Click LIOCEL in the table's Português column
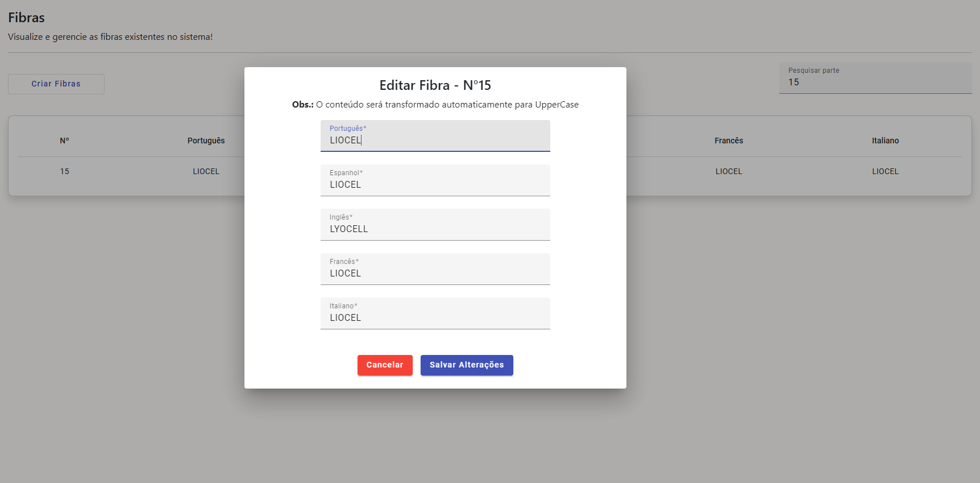This screenshot has height=483, width=980. [206, 171]
